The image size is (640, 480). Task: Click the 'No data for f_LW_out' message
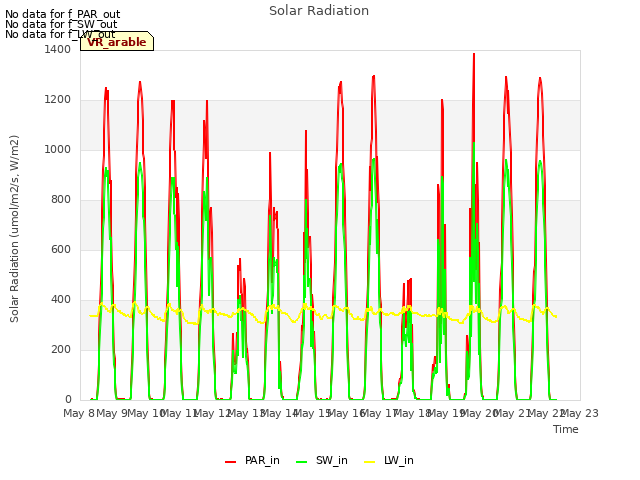(x=60, y=34)
